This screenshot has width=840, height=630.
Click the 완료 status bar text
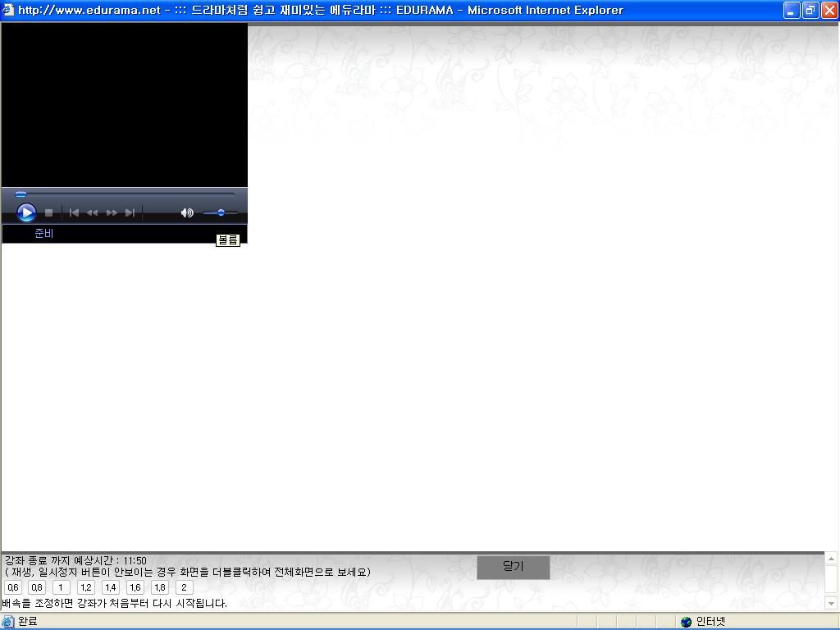pos(27,622)
